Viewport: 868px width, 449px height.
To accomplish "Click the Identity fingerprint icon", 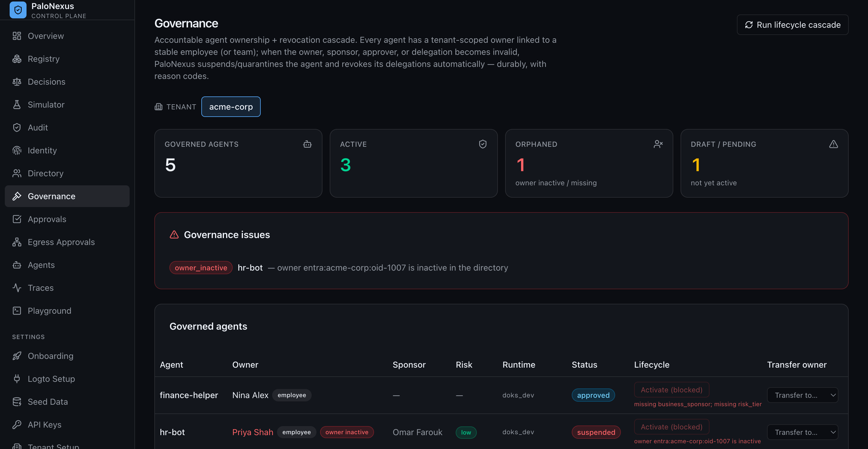I will 17,150.
